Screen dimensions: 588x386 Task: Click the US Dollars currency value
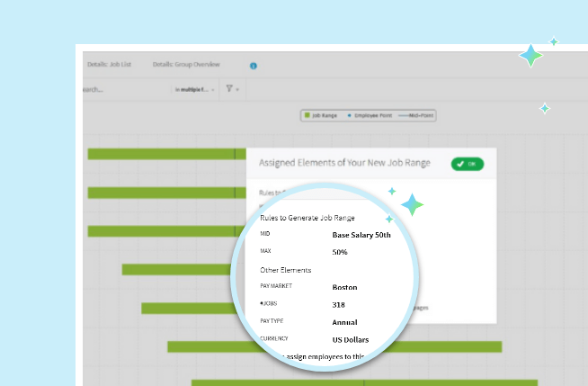pyautogui.click(x=350, y=340)
